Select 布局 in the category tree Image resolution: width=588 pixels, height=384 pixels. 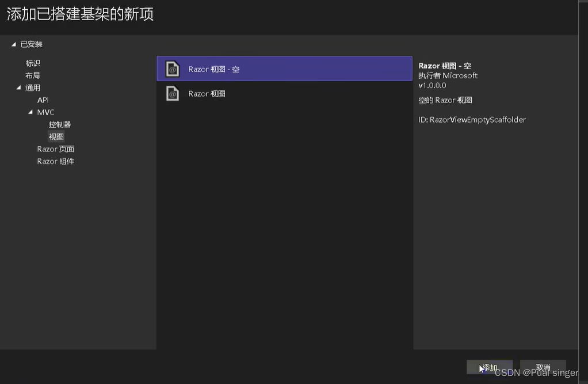33,75
